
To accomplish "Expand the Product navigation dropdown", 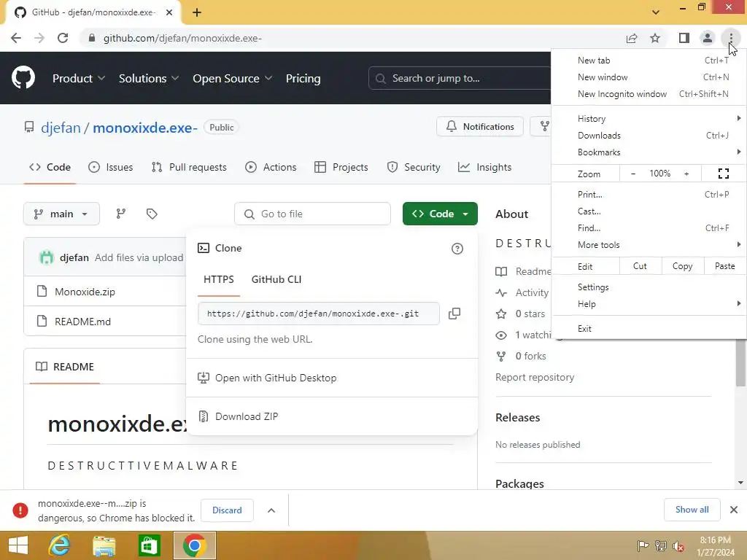I will [79, 79].
